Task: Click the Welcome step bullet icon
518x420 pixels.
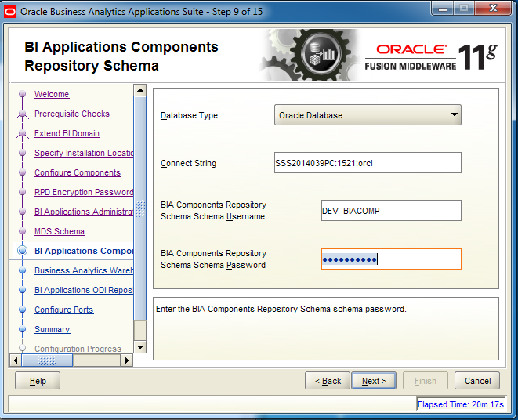Action: click(x=22, y=94)
